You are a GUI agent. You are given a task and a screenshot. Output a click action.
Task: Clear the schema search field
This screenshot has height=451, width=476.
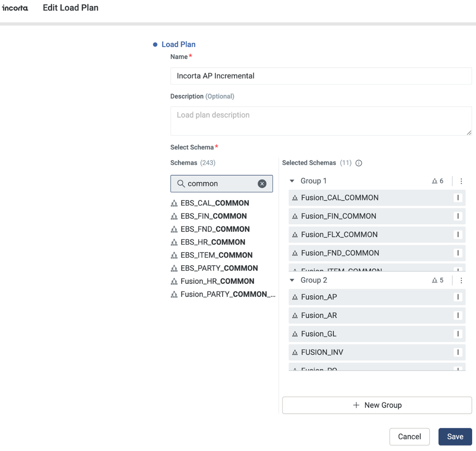pyautogui.click(x=262, y=184)
